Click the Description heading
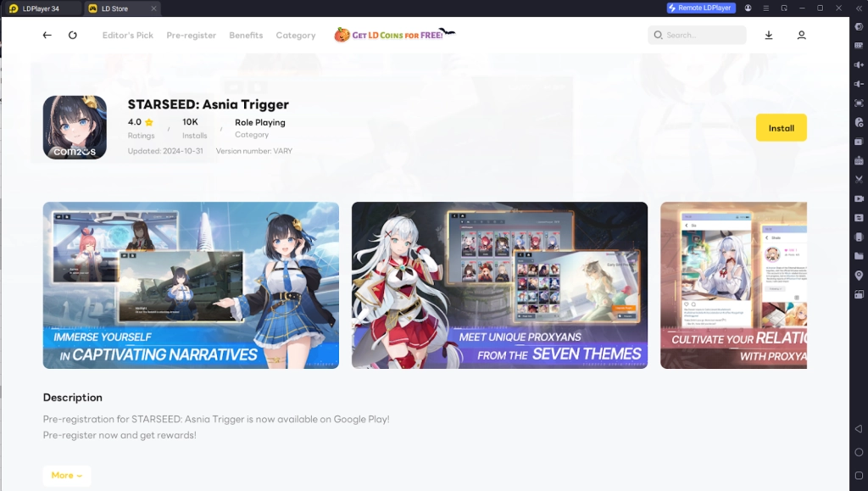The width and height of the screenshot is (868, 491). (73, 398)
